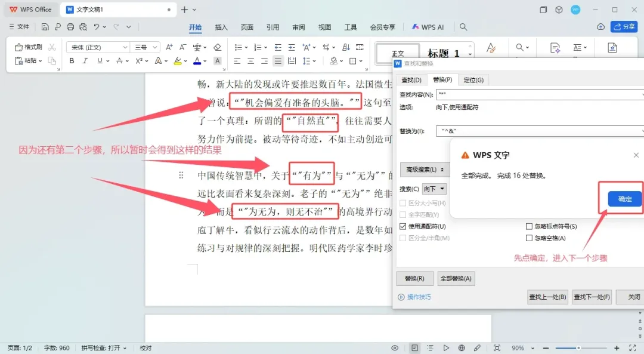The image size is (644, 354).
Task: Click 查找上一处(B) button
Action: click(x=547, y=297)
